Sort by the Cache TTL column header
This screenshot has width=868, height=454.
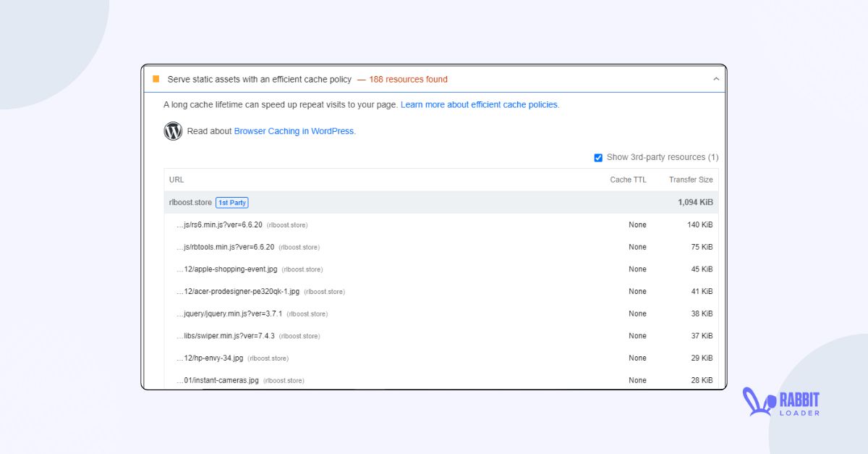tap(628, 180)
